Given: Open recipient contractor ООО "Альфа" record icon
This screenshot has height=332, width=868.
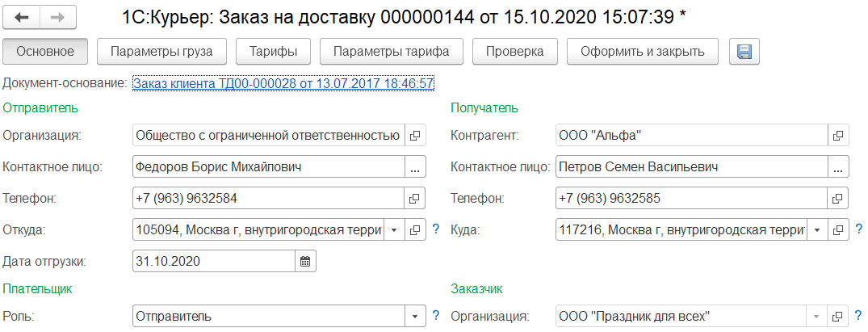Looking at the screenshot, I should (838, 136).
